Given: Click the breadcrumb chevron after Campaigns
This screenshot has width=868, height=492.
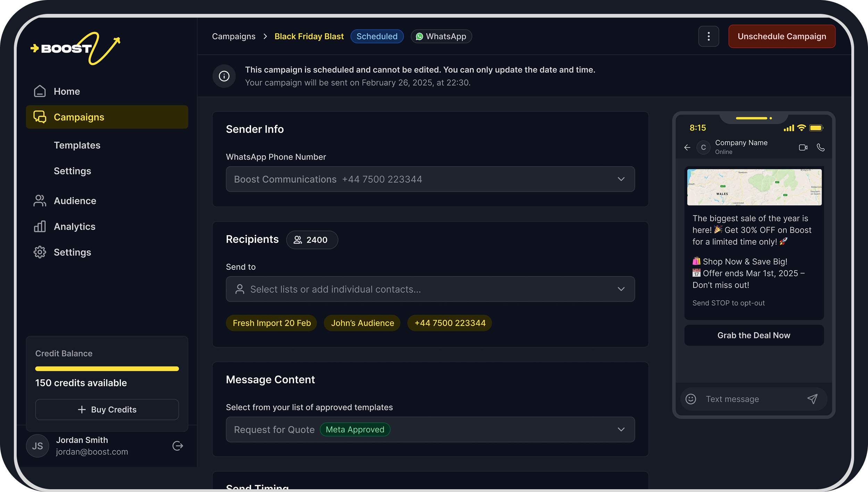Looking at the screenshot, I should pyautogui.click(x=265, y=36).
